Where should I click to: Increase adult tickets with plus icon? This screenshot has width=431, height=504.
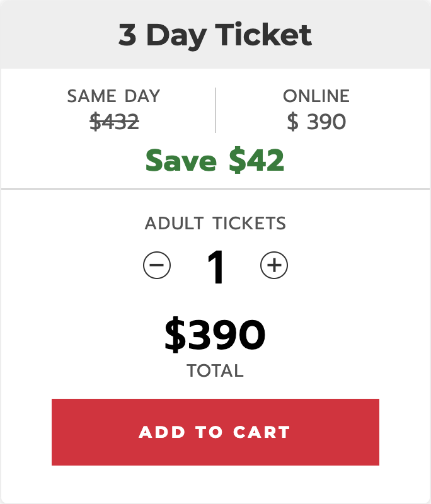coord(274,265)
